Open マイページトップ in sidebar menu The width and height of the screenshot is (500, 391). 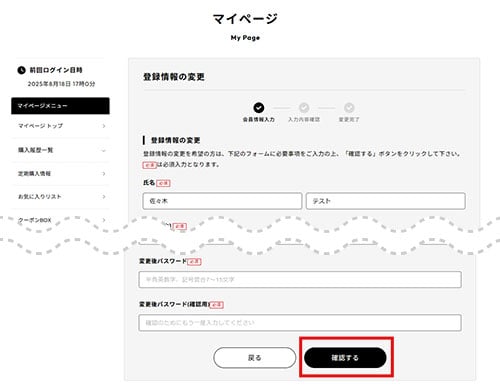pos(60,126)
